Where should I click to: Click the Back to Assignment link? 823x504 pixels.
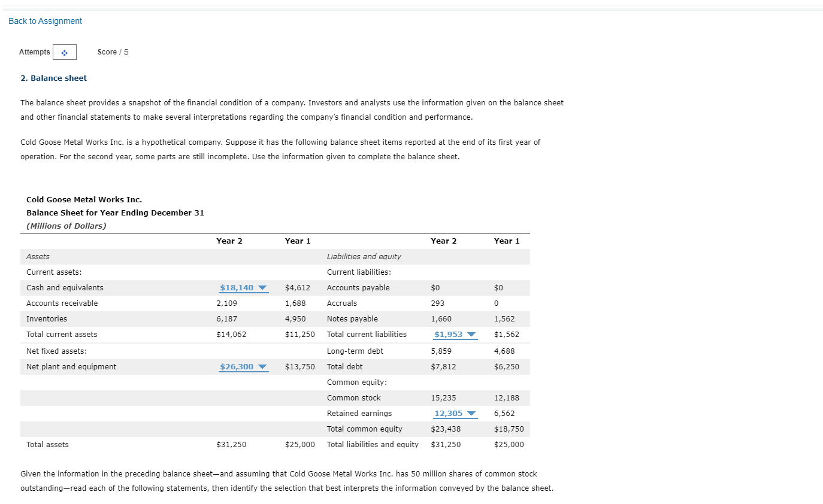pos(44,21)
